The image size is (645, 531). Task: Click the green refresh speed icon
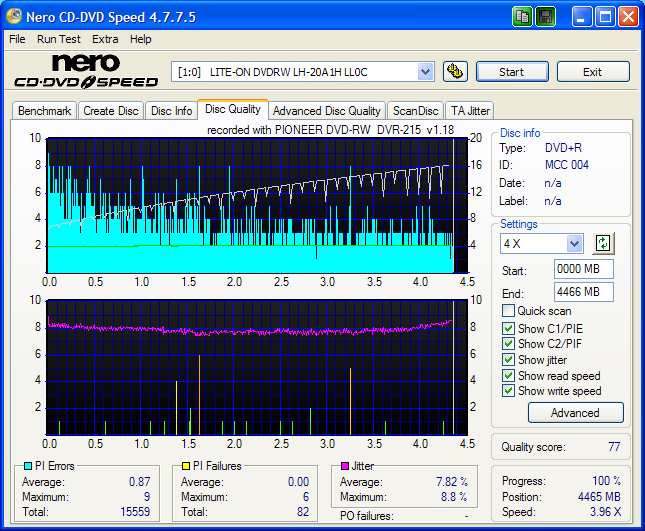coord(602,243)
